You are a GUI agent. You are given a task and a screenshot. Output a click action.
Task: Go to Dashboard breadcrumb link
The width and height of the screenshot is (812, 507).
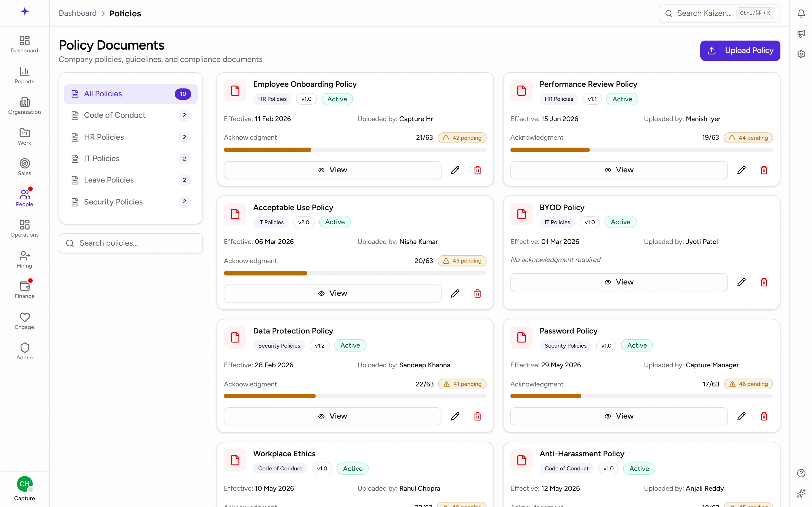pos(78,14)
